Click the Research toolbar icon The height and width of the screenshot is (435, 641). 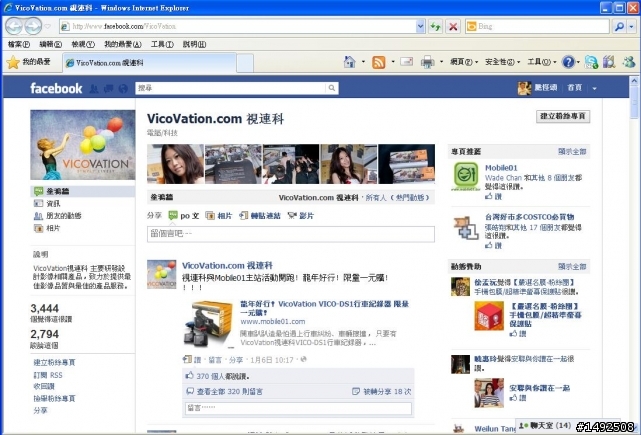(x=609, y=62)
